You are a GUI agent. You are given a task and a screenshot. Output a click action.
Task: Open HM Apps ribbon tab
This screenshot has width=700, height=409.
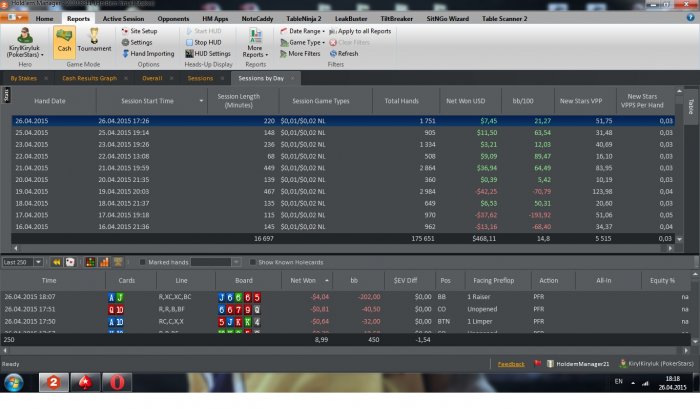[x=215, y=19]
